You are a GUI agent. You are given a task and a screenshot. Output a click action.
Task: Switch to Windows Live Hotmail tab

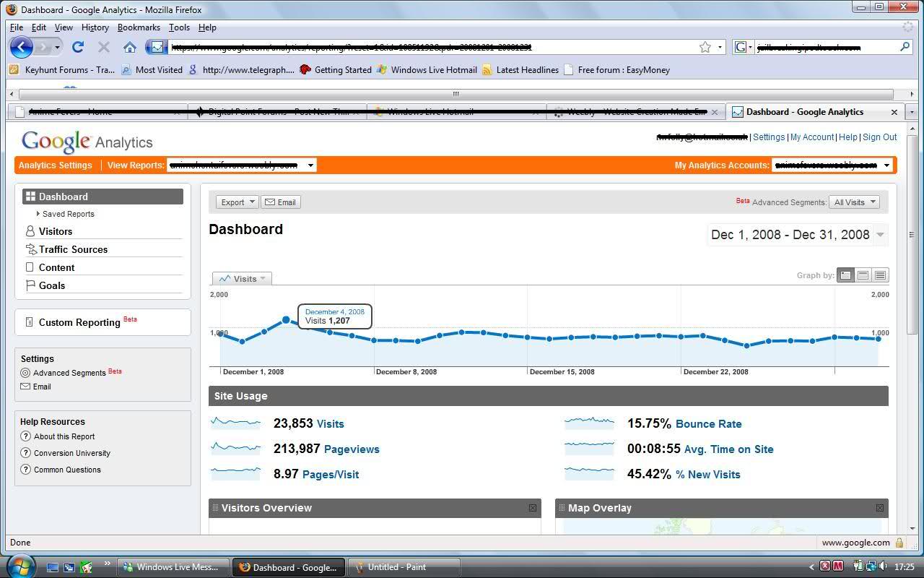(x=458, y=112)
